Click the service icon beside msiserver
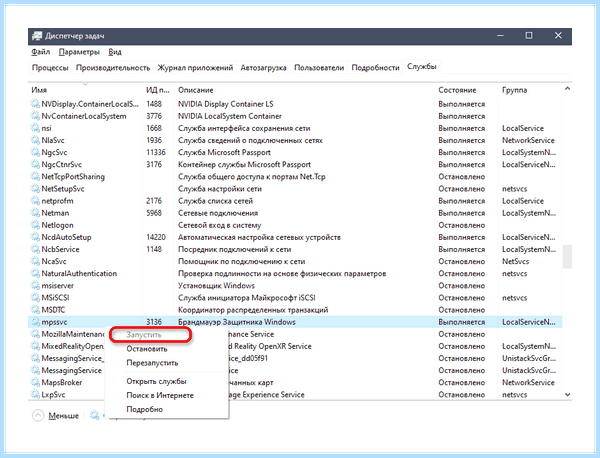Screen dimensions: 600x458 click(35, 285)
